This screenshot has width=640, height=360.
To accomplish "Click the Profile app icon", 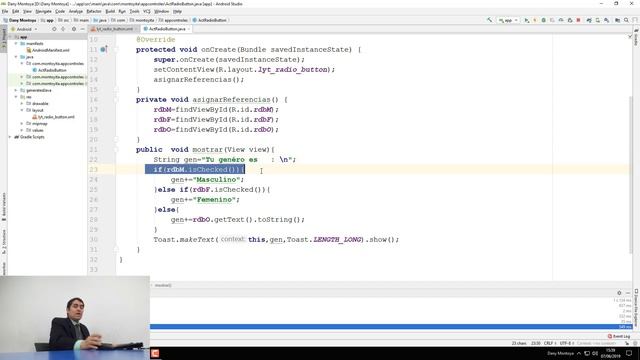I will click(561, 20).
